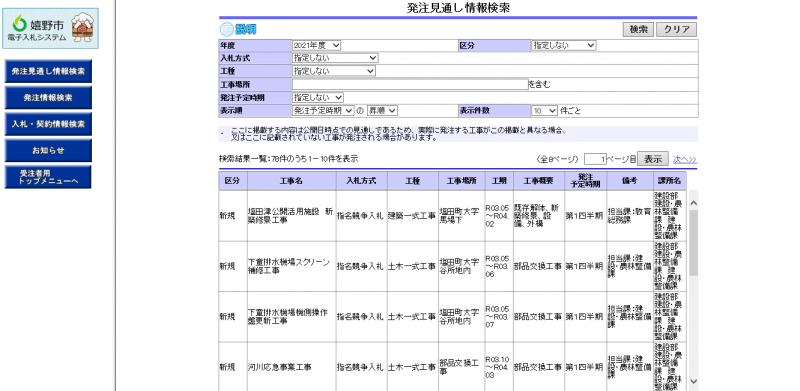
Task: Click the 工事名 column header
Action: tap(291, 181)
